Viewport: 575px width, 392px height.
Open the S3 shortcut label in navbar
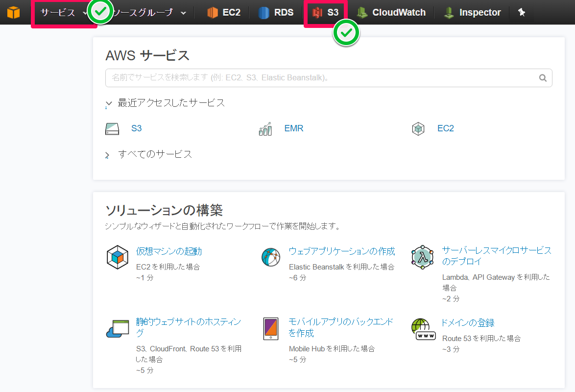coord(333,12)
